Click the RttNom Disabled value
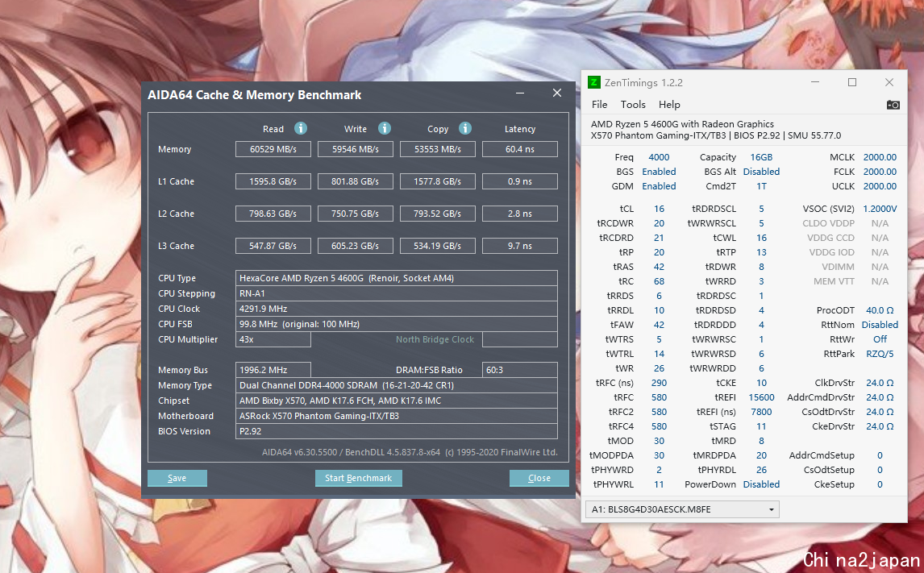The image size is (924, 573). [880, 325]
